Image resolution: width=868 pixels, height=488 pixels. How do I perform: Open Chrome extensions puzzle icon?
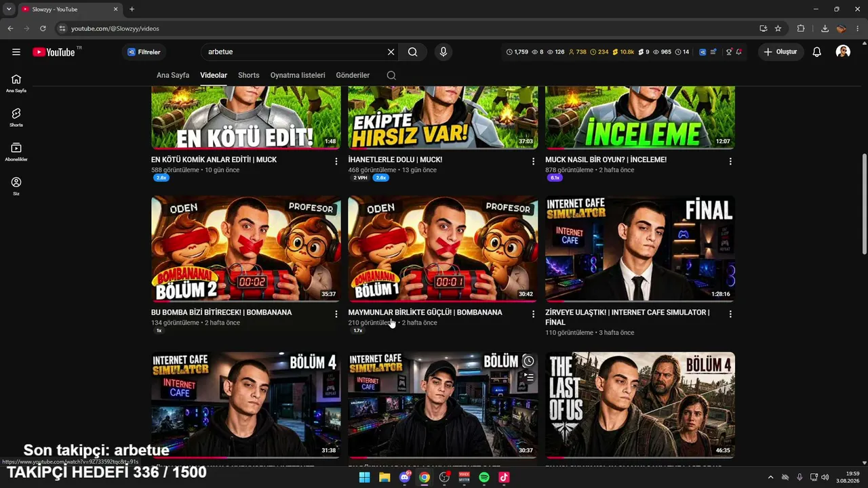801,28
